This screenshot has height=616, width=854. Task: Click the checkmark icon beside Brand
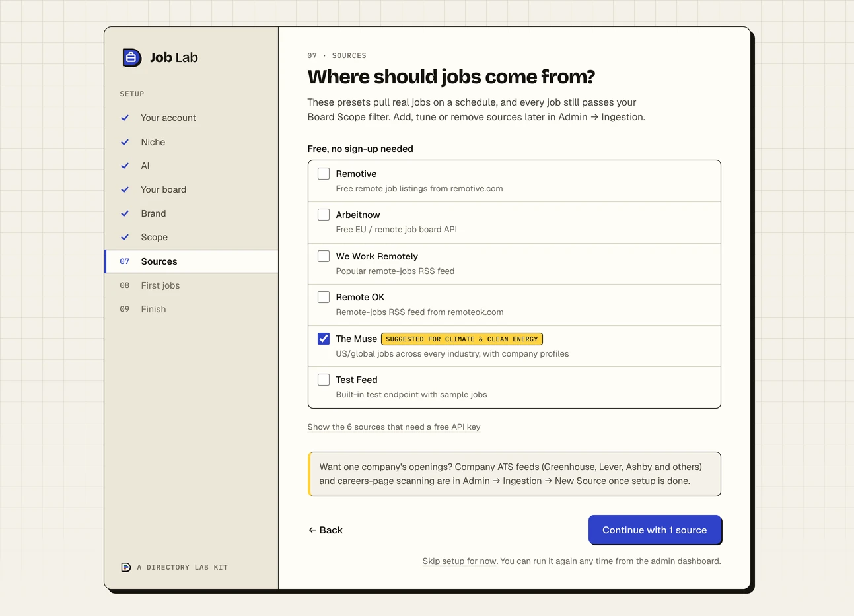(125, 213)
